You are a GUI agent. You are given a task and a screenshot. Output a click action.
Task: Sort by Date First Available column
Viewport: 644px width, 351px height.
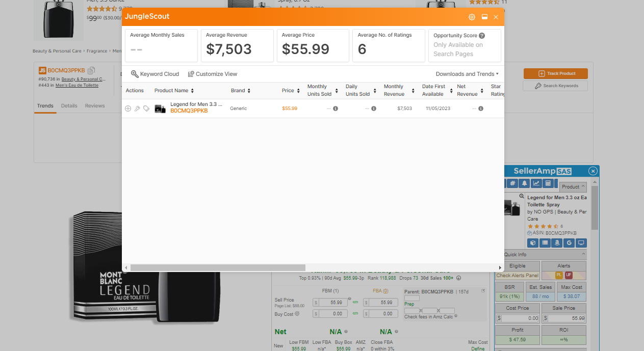click(x=451, y=91)
